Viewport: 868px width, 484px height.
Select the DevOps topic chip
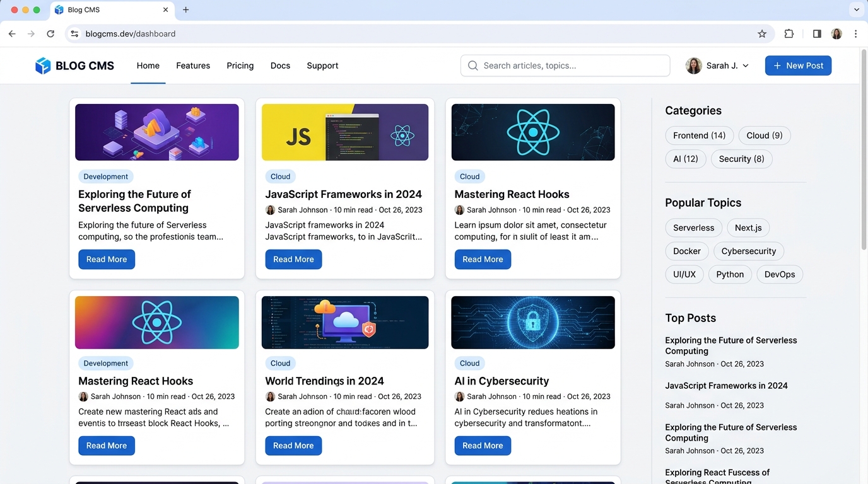[x=780, y=274]
